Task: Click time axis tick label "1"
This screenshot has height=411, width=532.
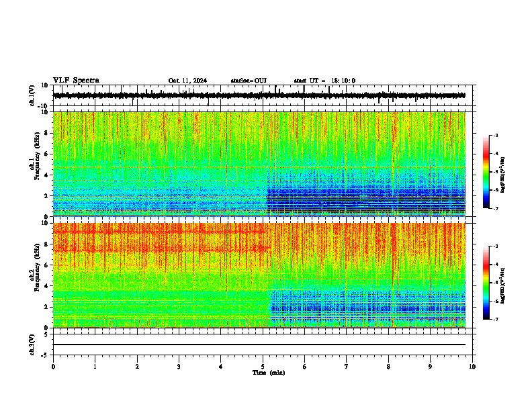Action: coord(95,367)
